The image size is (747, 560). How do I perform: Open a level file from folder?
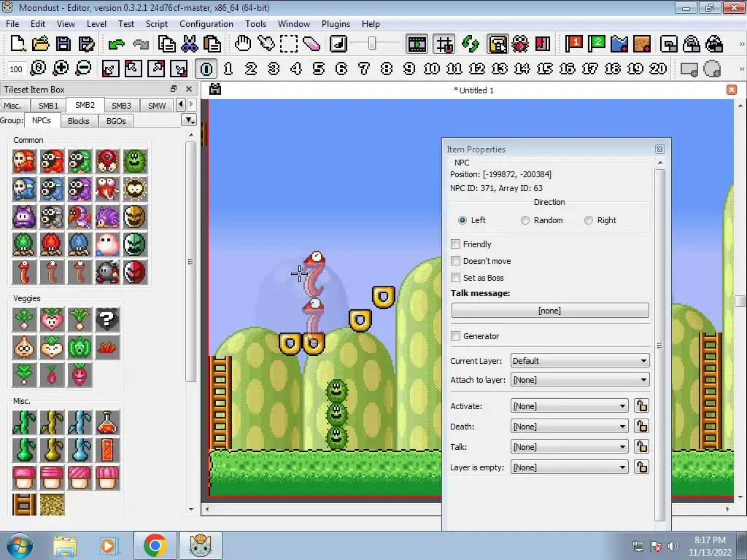click(x=41, y=44)
